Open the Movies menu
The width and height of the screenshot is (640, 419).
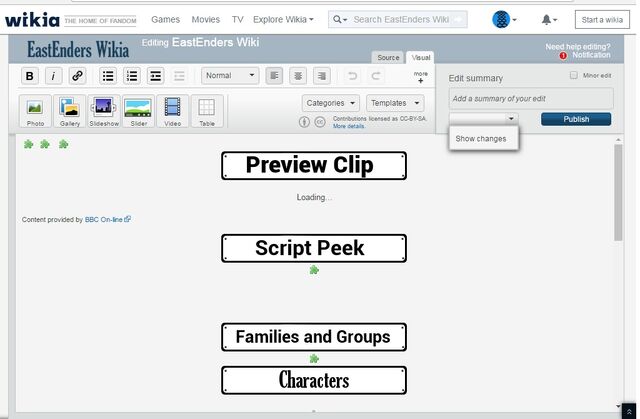206,20
